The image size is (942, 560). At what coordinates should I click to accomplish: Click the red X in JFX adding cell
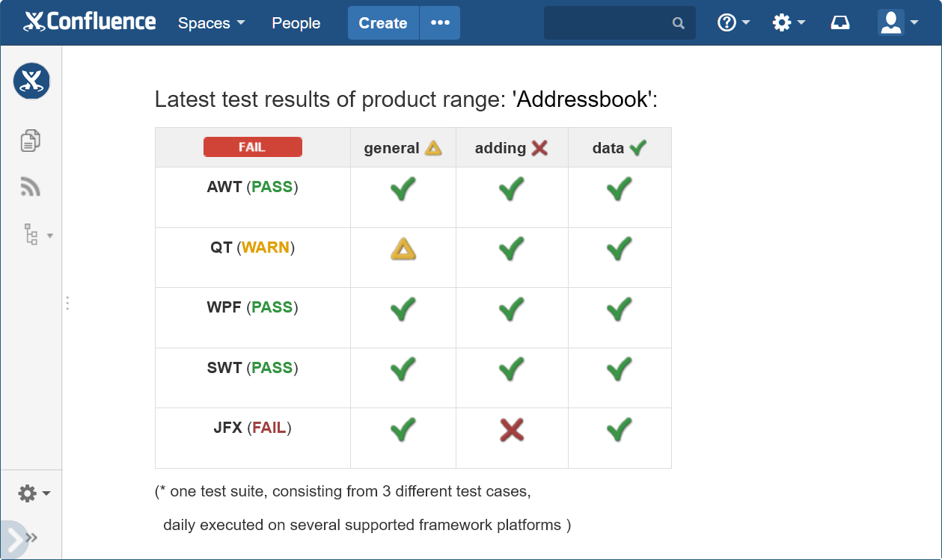pos(512,430)
